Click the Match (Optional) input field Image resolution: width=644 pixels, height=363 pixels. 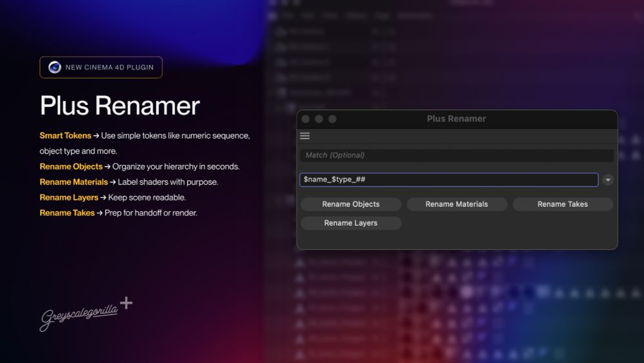(x=457, y=155)
